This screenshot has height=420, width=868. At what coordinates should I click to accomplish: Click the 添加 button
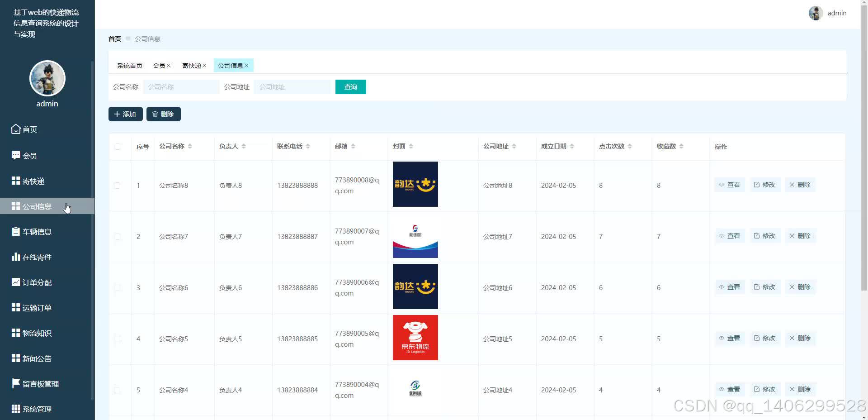coord(126,114)
